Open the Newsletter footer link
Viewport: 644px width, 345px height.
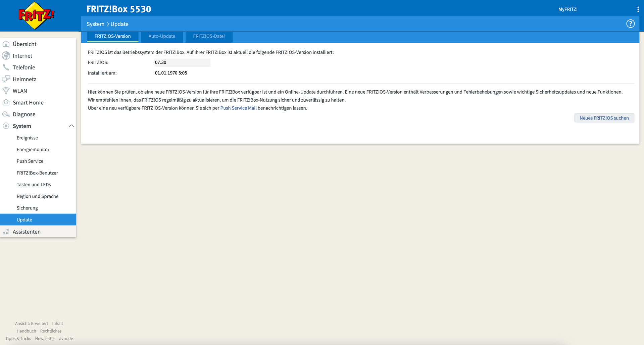point(45,339)
